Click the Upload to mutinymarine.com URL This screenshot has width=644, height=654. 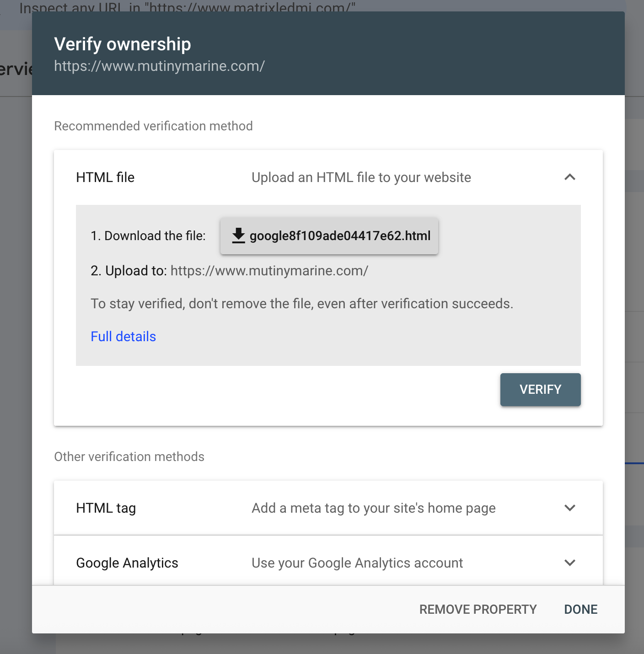pyautogui.click(x=269, y=271)
